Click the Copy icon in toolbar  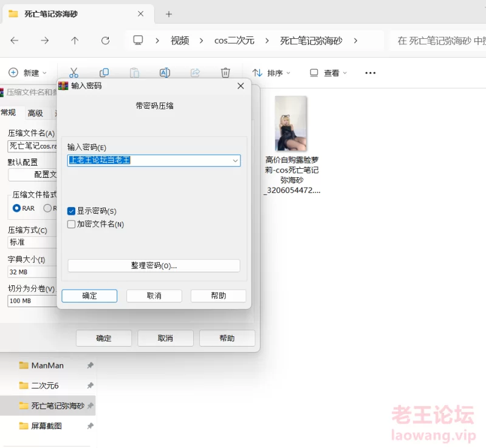tap(104, 73)
